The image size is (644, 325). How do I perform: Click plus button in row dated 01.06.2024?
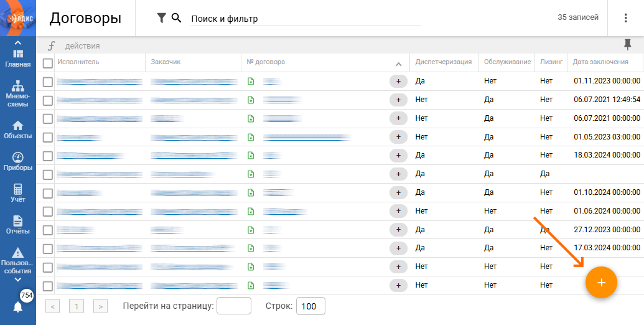click(x=398, y=211)
